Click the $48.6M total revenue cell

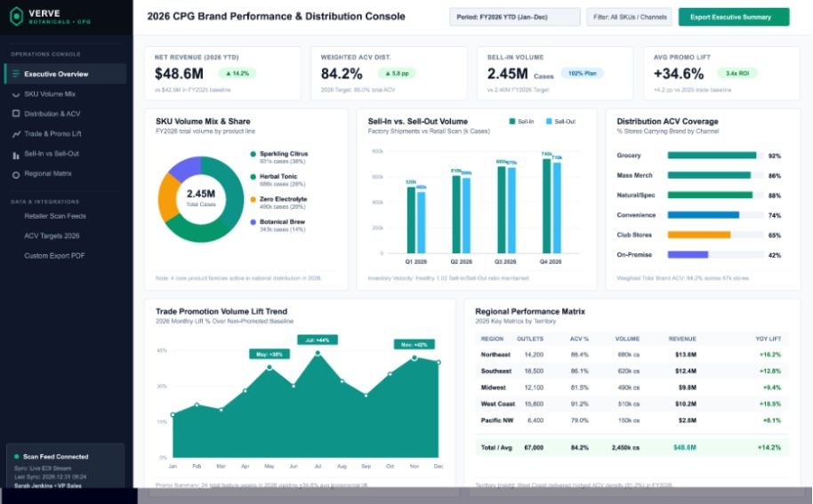[x=684, y=447]
